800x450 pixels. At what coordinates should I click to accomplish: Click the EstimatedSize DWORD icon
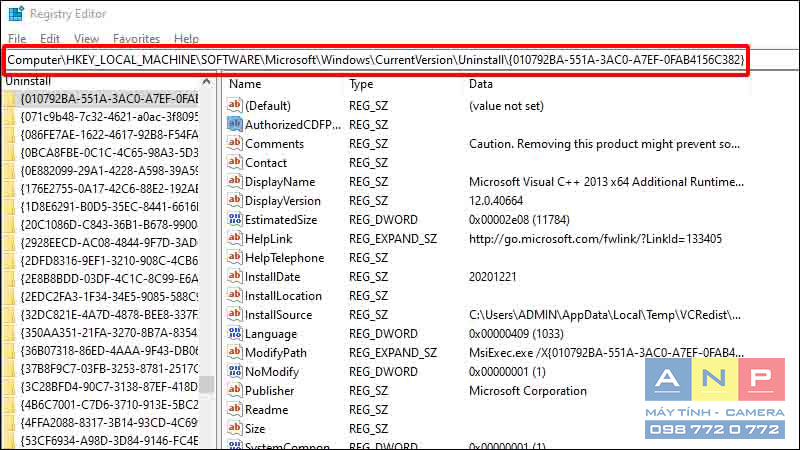click(x=235, y=219)
